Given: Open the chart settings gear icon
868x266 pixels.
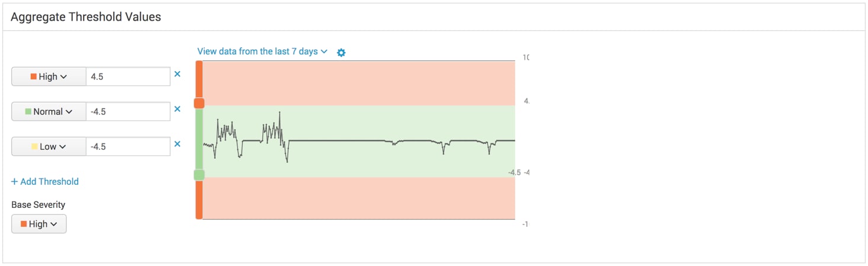Looking at the screenshot, I should click(341, 52).
